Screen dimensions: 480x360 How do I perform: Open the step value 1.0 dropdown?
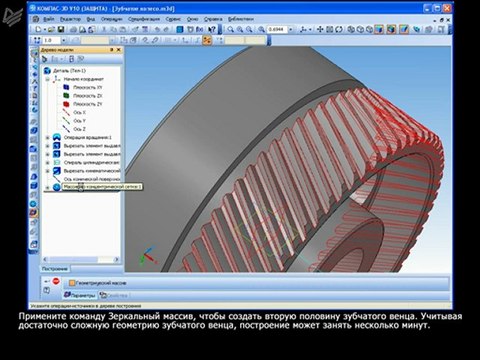click(63, 40)
